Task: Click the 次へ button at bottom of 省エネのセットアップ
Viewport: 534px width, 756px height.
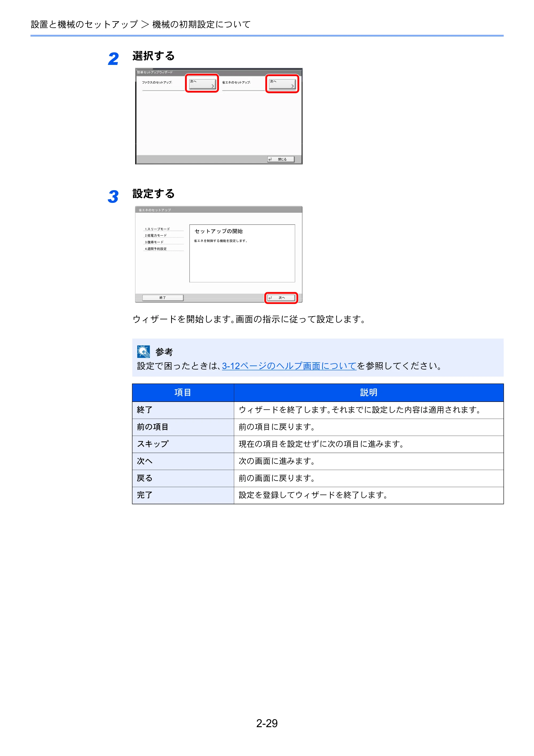Action: (x=281, y=298)
